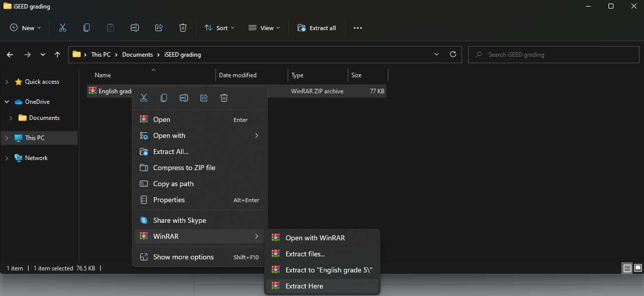This screenshot has height=296, width=644.
Task: Select Extract Here from WinRAR submenu
Action: click(304, 286)
